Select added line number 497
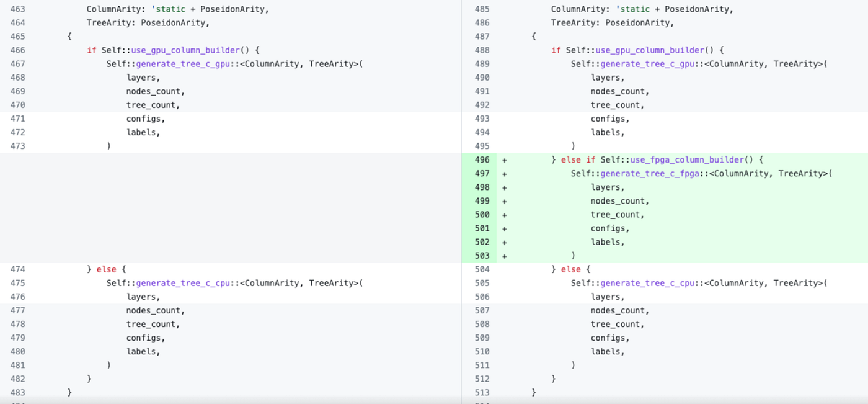868x404 pixels. pos(482,173)
